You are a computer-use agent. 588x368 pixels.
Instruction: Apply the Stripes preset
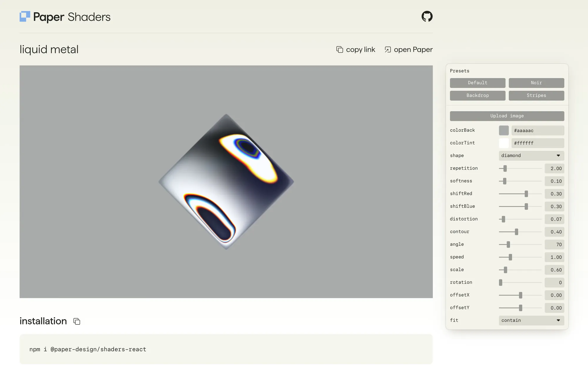(x=536, y=95)
